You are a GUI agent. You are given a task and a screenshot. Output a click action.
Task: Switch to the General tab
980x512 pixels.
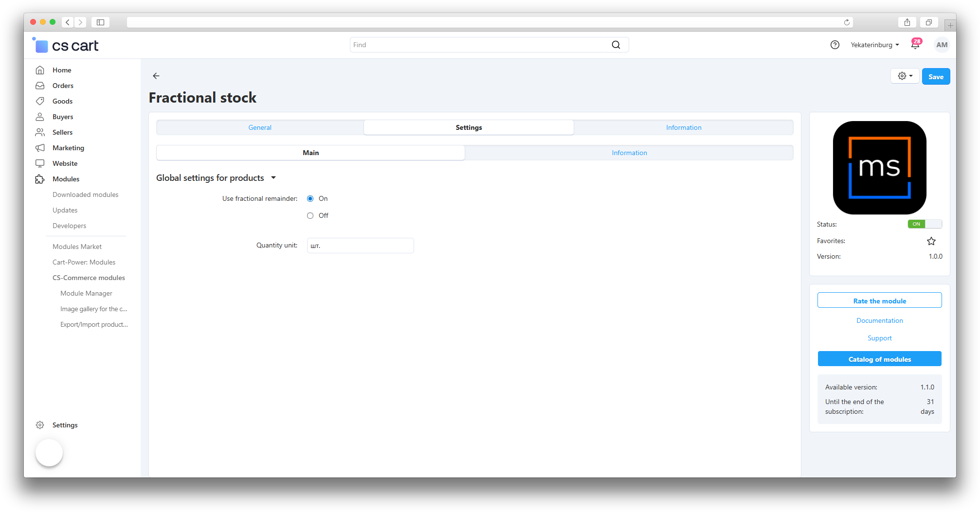click(x=260, y=128)
